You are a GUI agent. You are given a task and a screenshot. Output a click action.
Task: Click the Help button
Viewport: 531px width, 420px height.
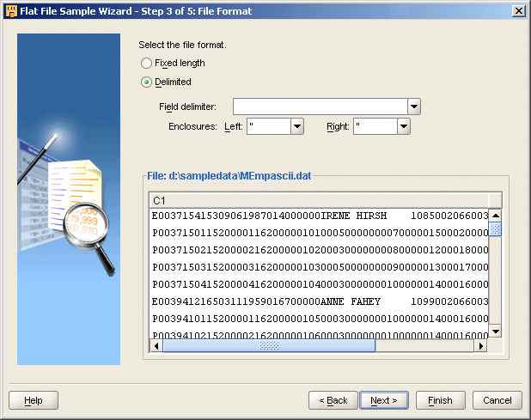pos(34,400)
